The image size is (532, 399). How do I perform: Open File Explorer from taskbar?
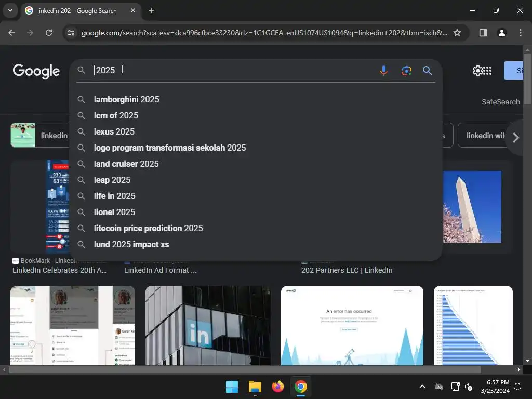255,387
